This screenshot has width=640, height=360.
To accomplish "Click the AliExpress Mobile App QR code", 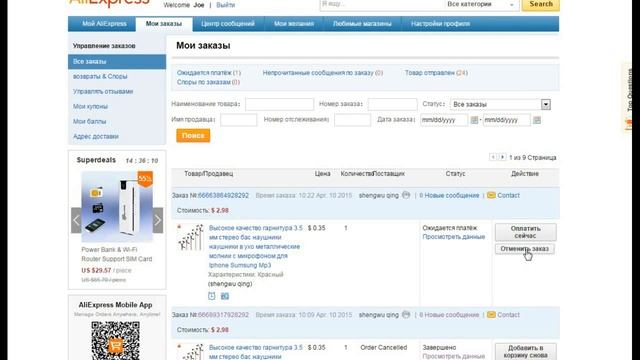I will [116, 340].
